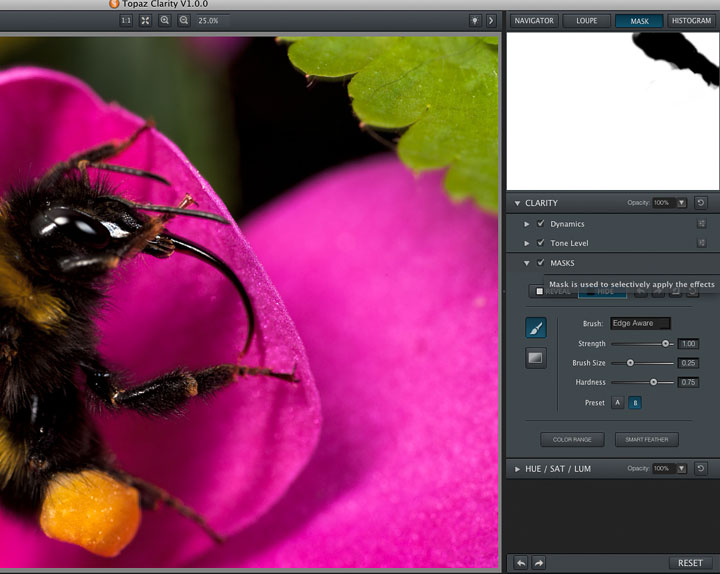Click the reset icon beside Clarity opacity
The width and height of the screenshot is (720, 574).
pos(701,203)
